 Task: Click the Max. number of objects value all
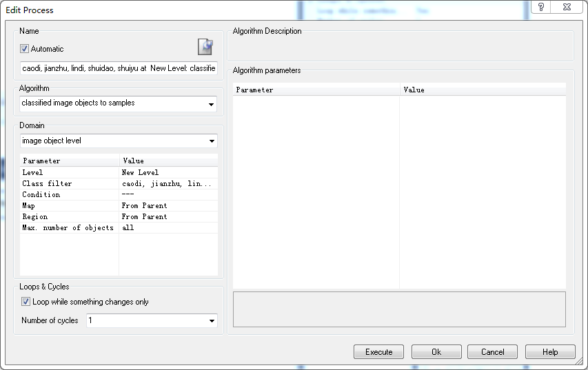(x=168, y=227)
